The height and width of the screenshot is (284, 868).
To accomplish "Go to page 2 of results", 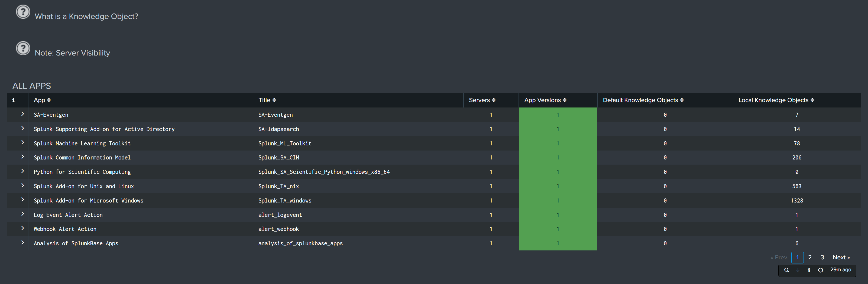I will [x=810, y=257].
